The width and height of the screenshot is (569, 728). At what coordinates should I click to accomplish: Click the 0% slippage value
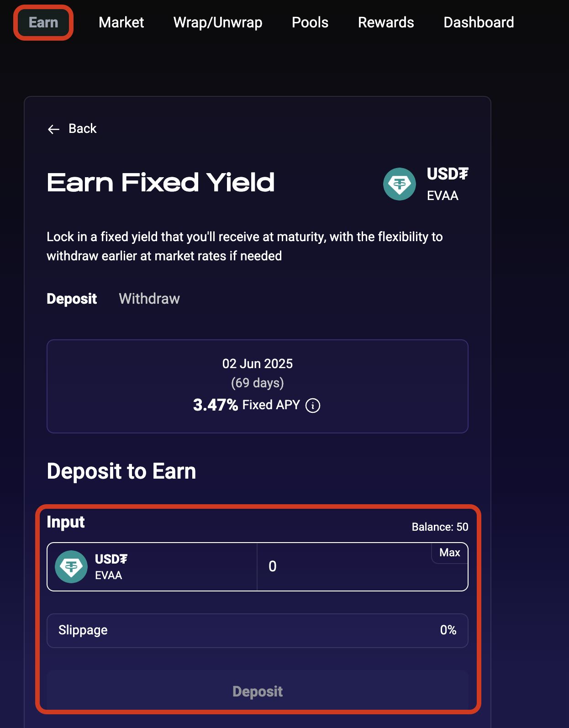(448, 630)
